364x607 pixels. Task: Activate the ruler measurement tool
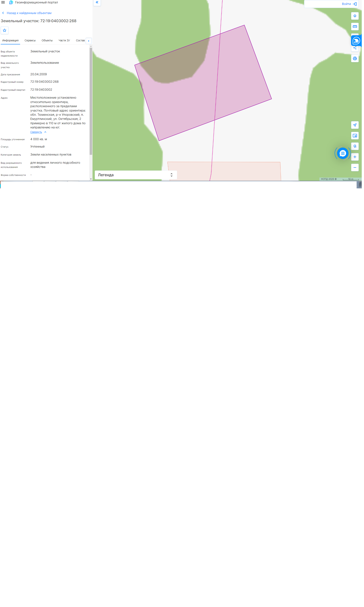pyautogui.click(x=357, y=27)
